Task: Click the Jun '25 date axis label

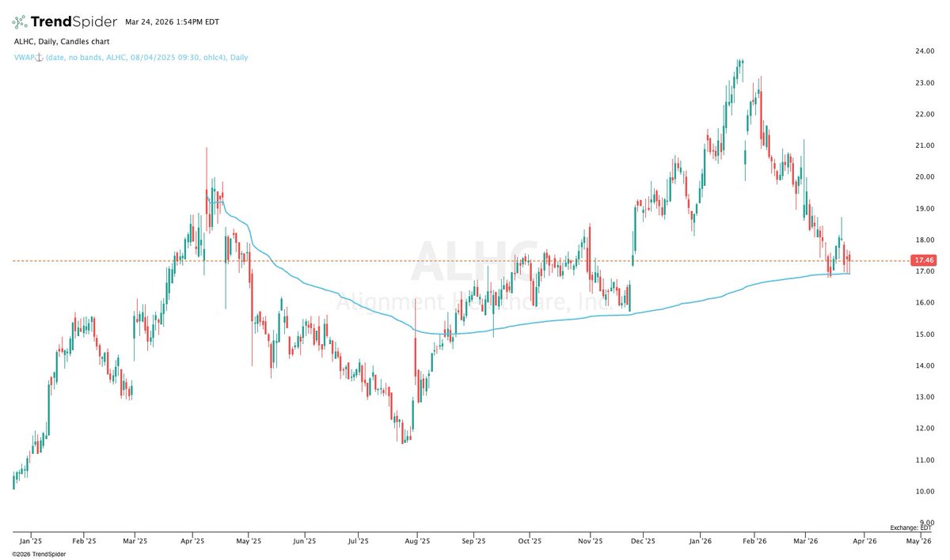Action: [x=305, y=541]
